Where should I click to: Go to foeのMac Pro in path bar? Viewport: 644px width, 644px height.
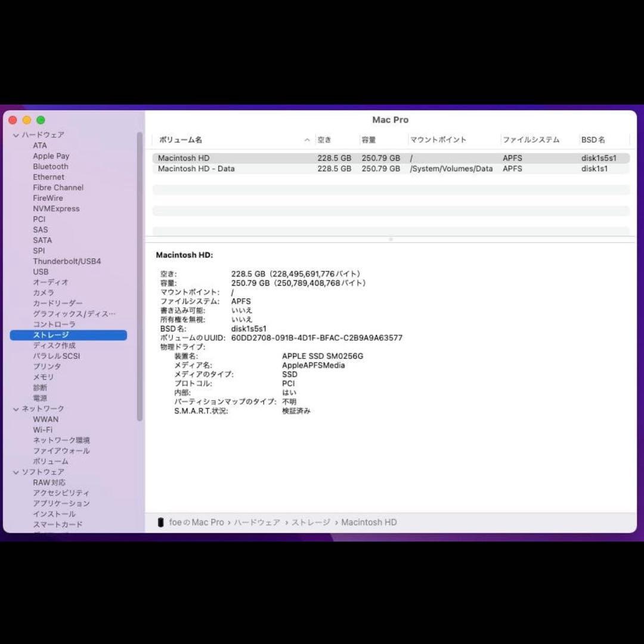coord(196,522)
